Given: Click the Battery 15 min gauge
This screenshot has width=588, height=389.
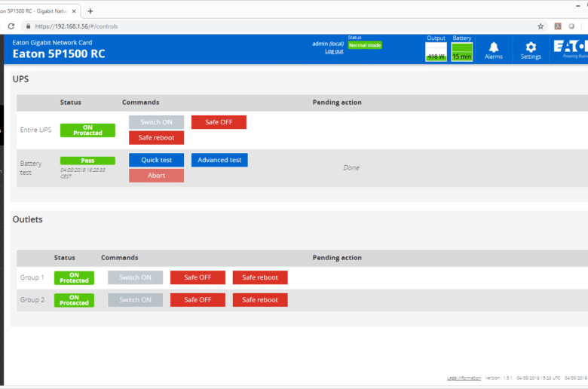Looking at the screenshot, I should (x=461, y=52).
